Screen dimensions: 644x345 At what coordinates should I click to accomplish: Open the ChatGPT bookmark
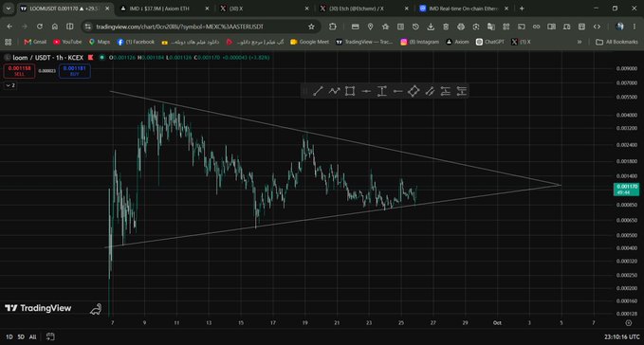[x=490, y=42]
